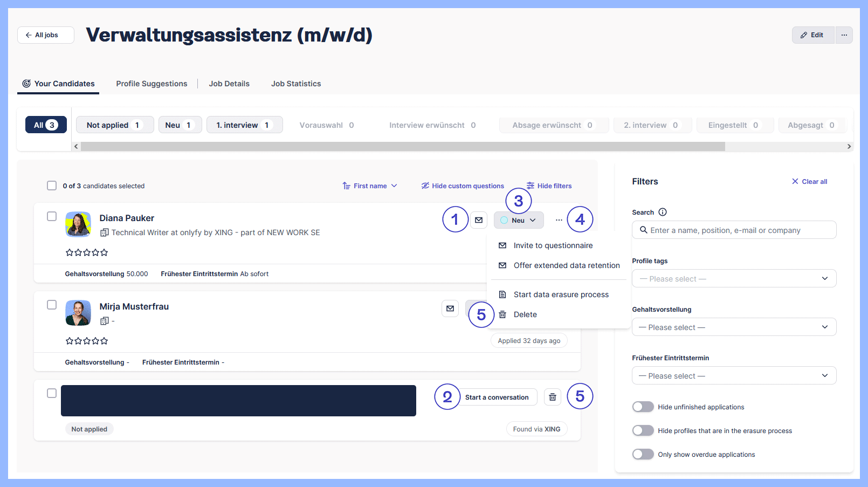Click Clear all to reset filters
The width and height of the screenshot is (868, 487).
tap(809, 181)
